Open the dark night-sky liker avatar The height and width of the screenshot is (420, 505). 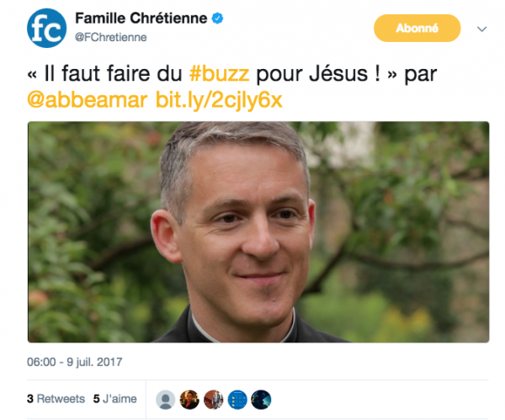(x=261, y=400)
